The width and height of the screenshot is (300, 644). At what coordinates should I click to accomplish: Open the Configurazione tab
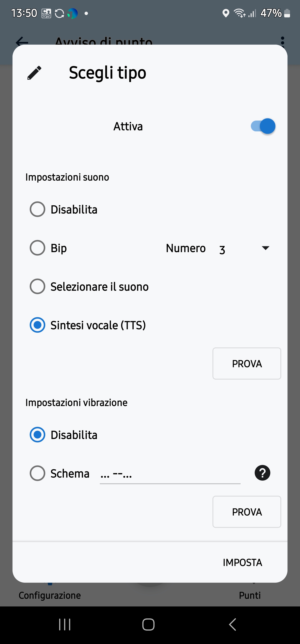pos(50,595)
